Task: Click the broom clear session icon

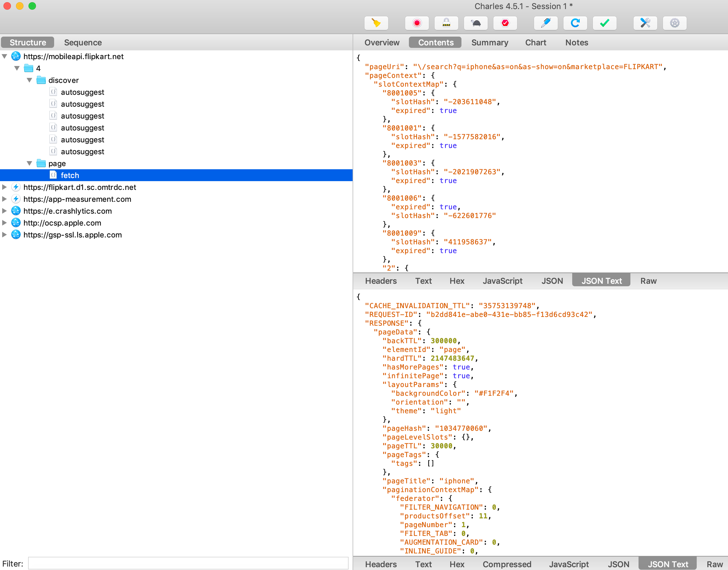Action: pos(376,23)
